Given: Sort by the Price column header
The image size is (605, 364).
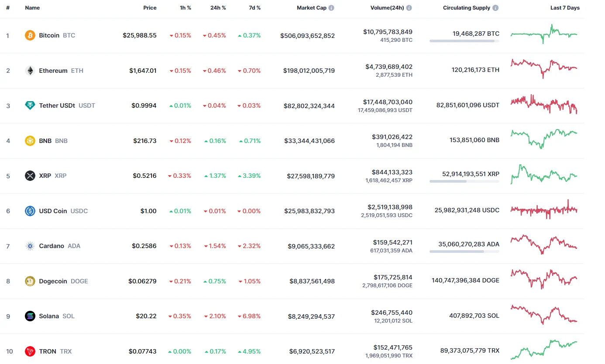Looking at the screenshot, I should (150, 7).
